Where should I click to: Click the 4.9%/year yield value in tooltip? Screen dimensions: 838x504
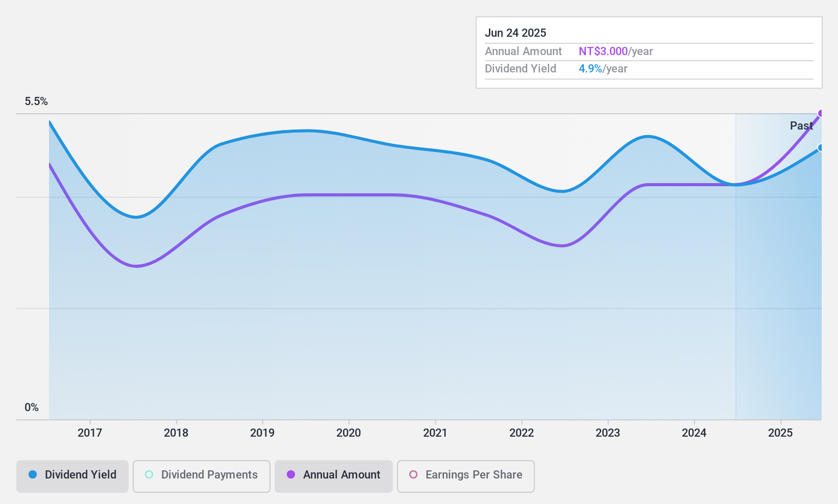pyautogui.click(x=603, y=69)
